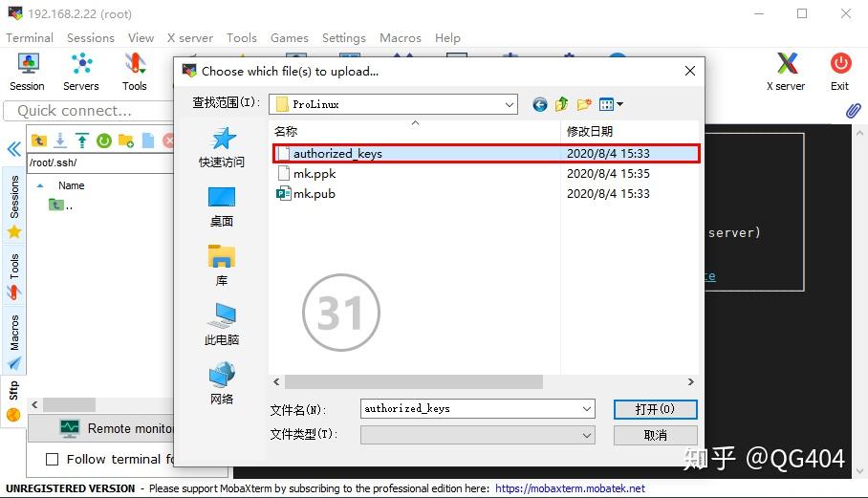The width and height of the screenshot is (868, 498).
Task: Select the mk.ppk file
Action: (x=314, y=174)
